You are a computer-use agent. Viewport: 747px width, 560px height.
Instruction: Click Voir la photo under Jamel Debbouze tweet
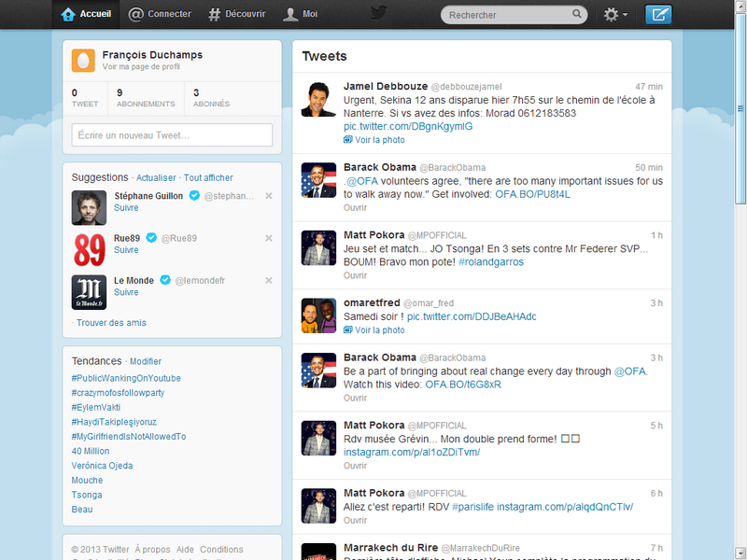pos(380,140)
